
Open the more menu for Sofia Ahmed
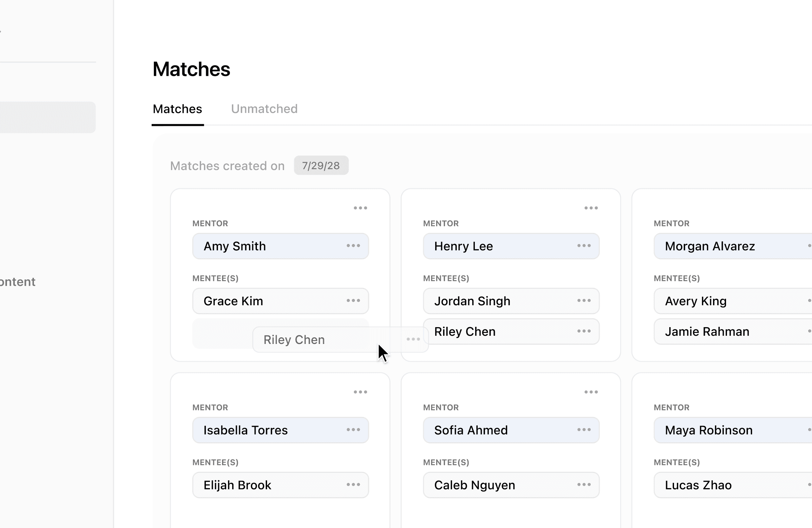point(584,430)
